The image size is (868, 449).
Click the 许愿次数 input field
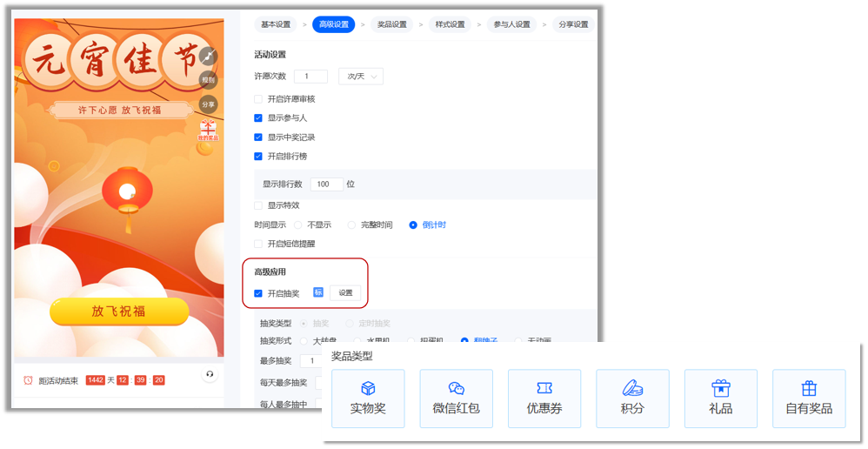pyautogui.click(x=310, y=77)
